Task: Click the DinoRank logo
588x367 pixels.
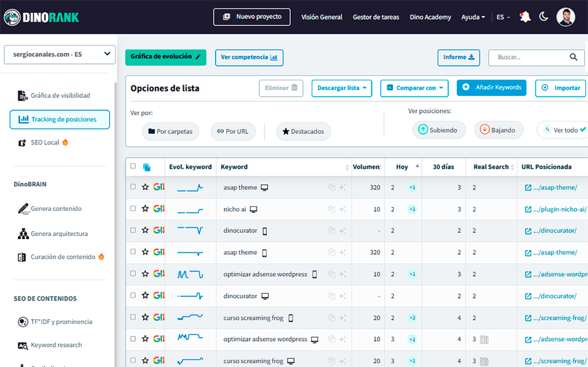Action: click(x=41, y=17)
